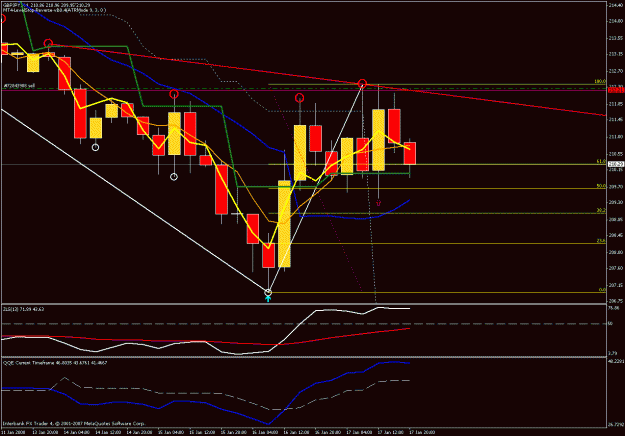Click the 15 Jan 12:00 time label
This screenshot has height=436, width=625.
202,432
